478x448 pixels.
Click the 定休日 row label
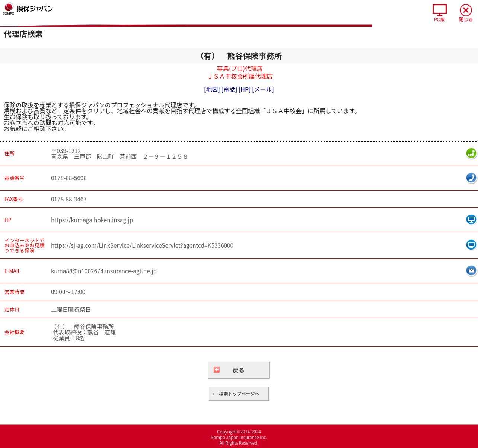click(x=12, y=309)
